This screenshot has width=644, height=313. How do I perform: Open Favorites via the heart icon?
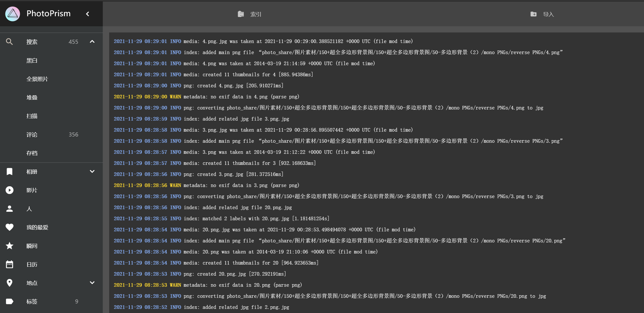[10, 227]
